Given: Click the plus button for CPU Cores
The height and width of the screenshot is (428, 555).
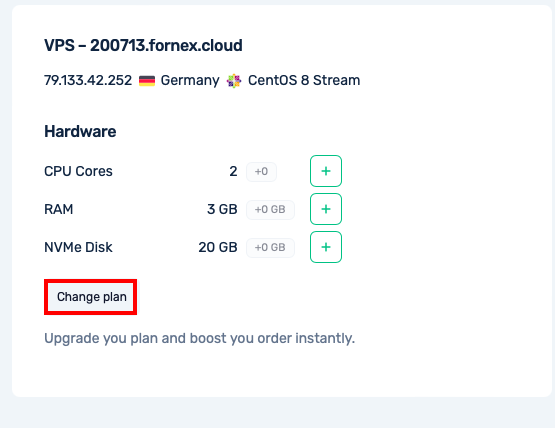Looking at the screenshot, I should pos(326,171).
